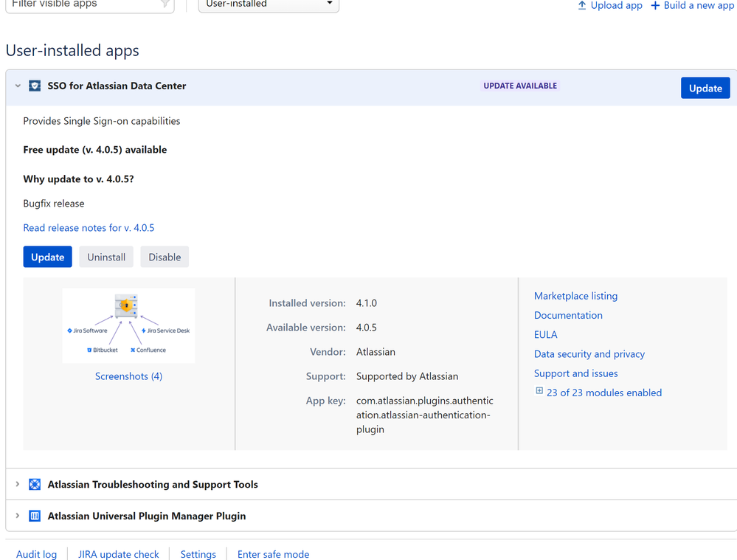Click the Universal Plugin Manager Plugin icon
Viewport: 737px width, 560px height.
point(35,516)
